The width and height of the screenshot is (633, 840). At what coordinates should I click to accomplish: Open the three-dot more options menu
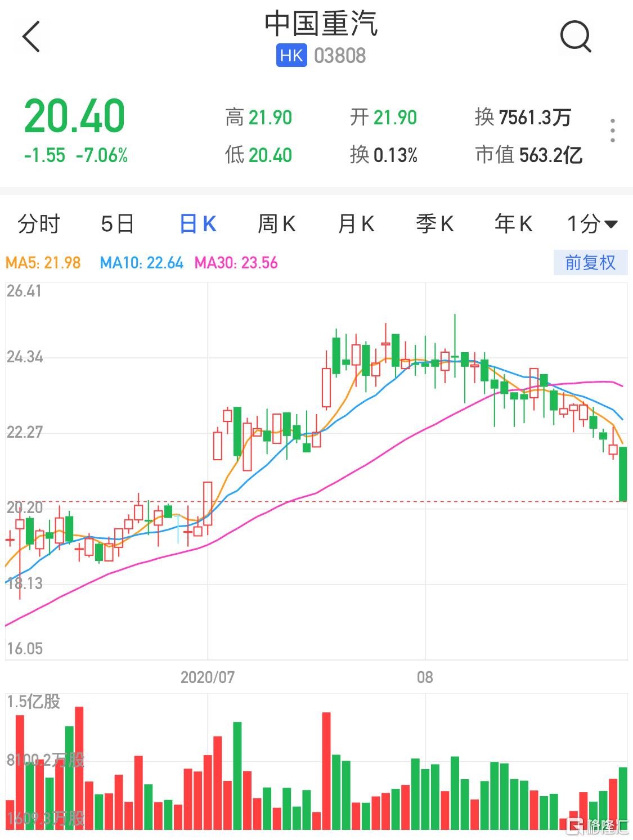tap(612, 131)
